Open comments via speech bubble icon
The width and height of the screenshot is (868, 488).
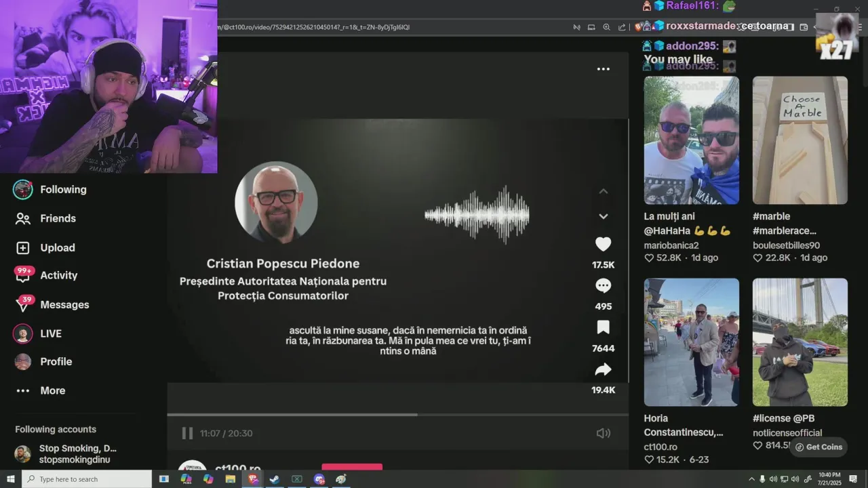[x=603, y=285]
